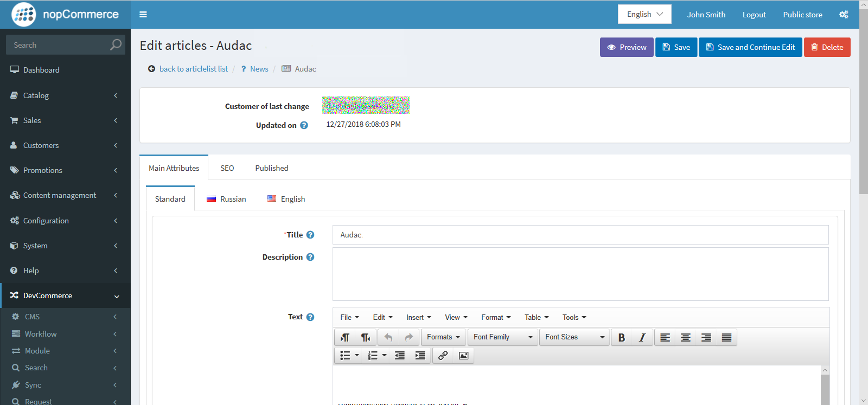The width and height of the screenshot is (868, 405).
Task: Click the left-to-right paragraph direction icon
Action: coord(345,337)
